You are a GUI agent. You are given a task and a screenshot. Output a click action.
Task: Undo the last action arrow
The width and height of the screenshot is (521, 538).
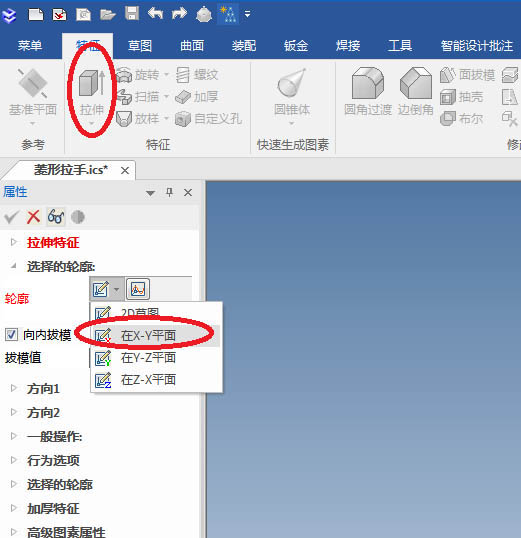[x=155, y=14]
